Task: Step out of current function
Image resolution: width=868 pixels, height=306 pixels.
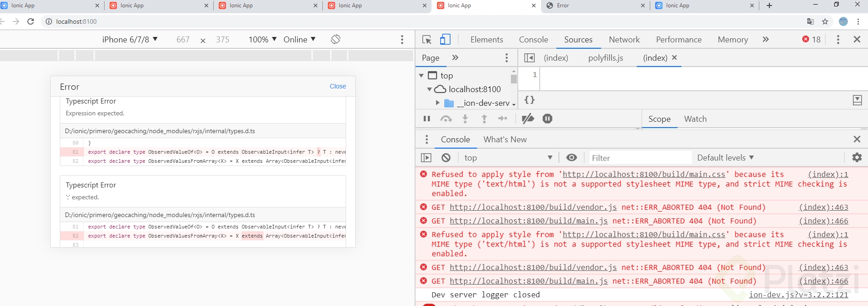Action: click(x=484, y=119)
